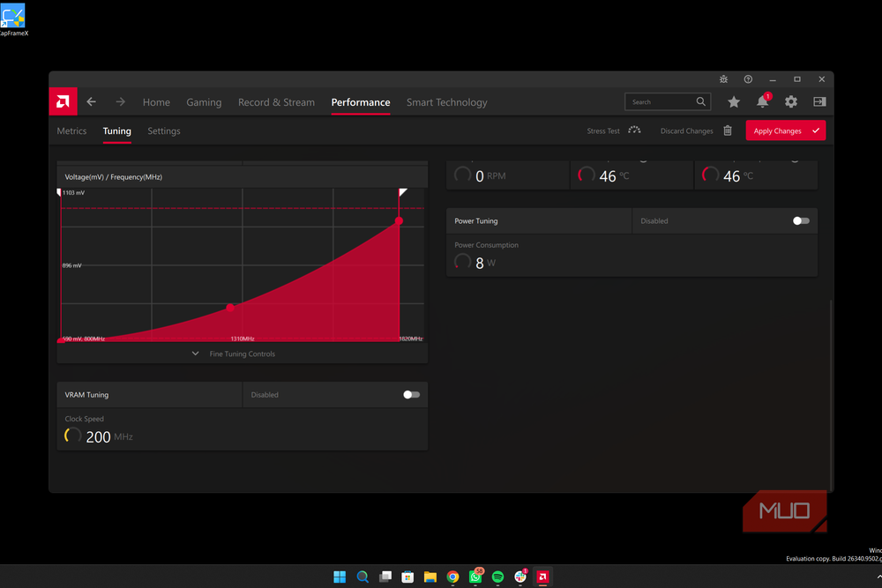The width and height of the screenshot is (882, 588).
Task: Open the settings gear icon
Action: click(791, 101)
